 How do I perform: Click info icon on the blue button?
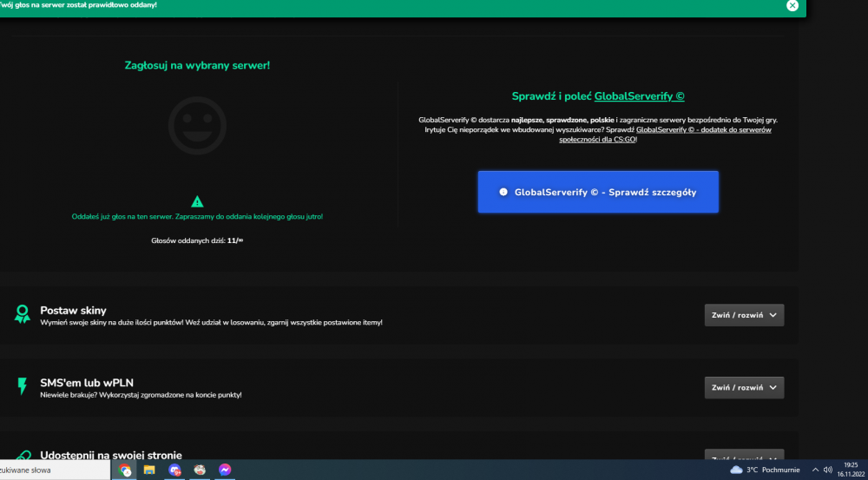pyautogui.click(x=503, y=192)
